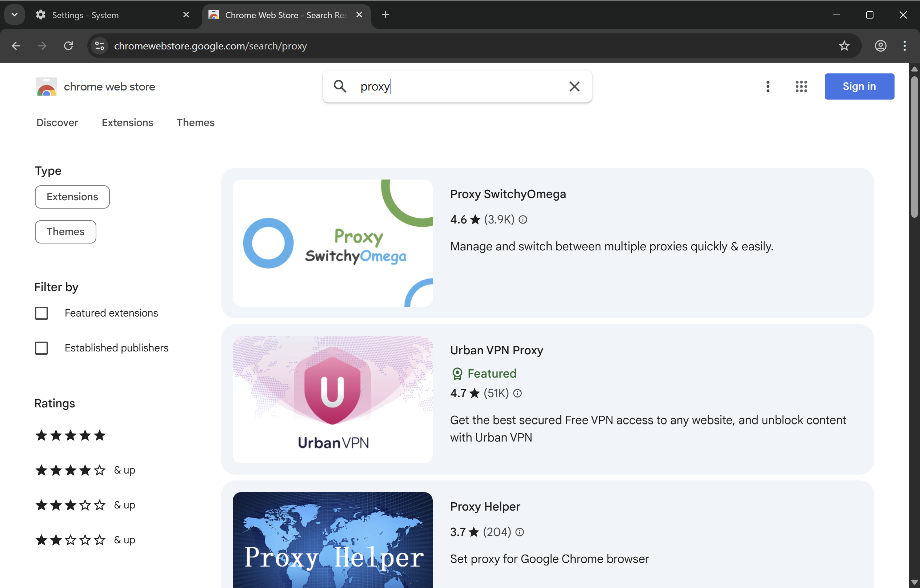
Task: Click the Chrome Web Store logo
Action: [46, 86]
